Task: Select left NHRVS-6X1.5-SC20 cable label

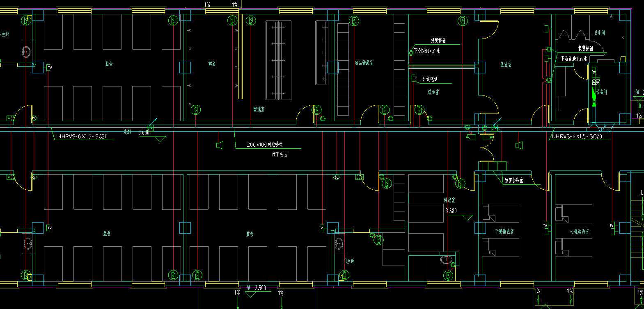Action: click(x=82, y=136)
